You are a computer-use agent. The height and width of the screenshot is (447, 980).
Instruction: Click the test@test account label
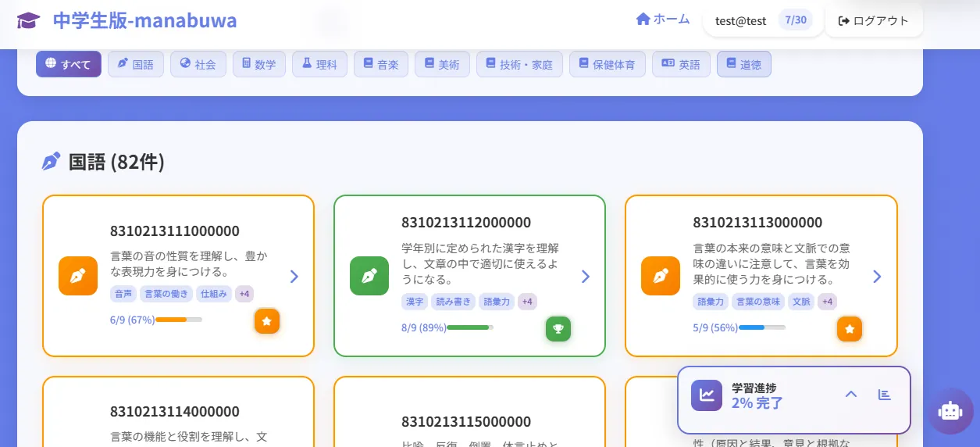pos(740,21)
